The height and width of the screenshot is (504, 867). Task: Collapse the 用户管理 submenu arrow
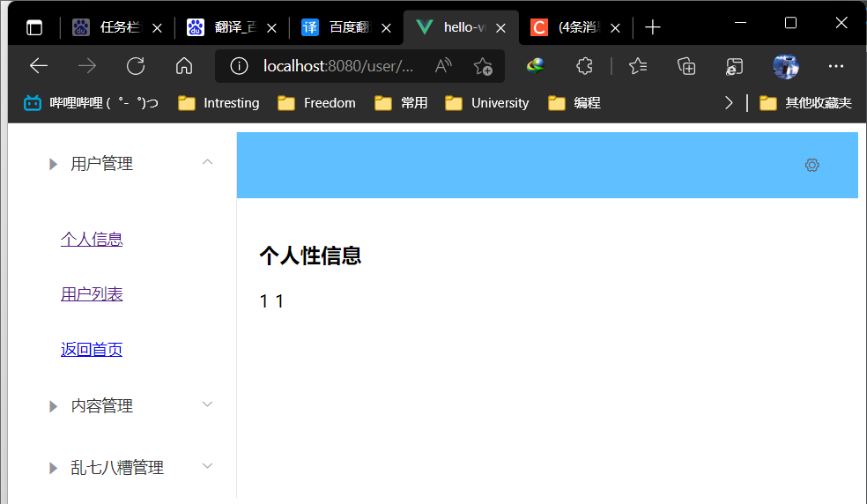pyautogui.click(x=207, y=162)
